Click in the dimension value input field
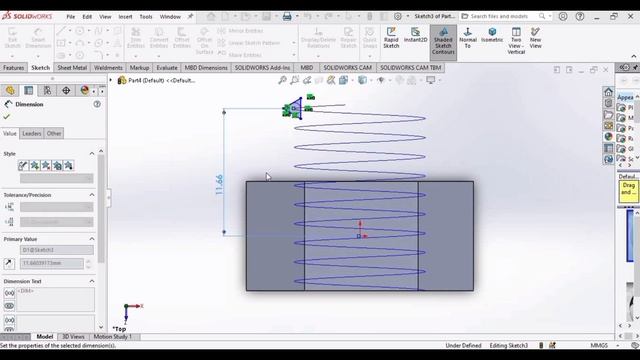This screenshot has width=640, height=360. click(x=52, y=263)
